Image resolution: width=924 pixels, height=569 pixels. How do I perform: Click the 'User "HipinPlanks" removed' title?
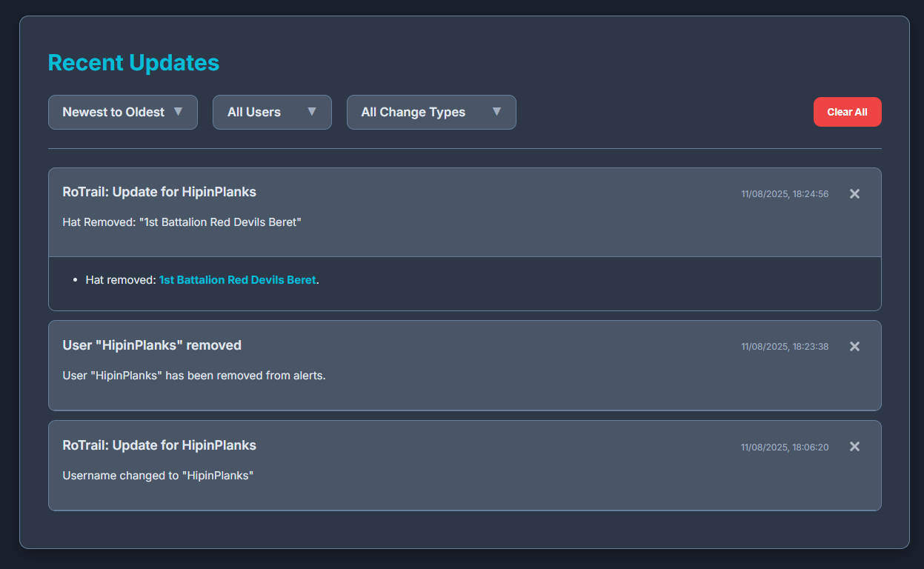152,345
